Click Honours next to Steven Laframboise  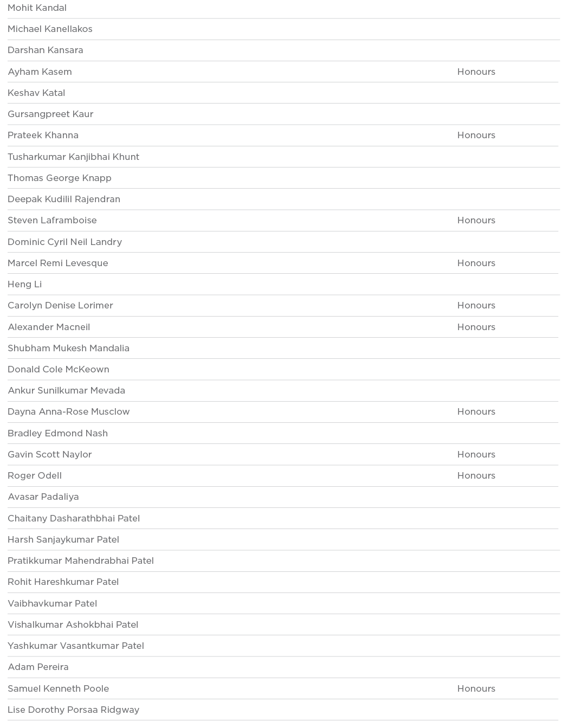(476, 221)
